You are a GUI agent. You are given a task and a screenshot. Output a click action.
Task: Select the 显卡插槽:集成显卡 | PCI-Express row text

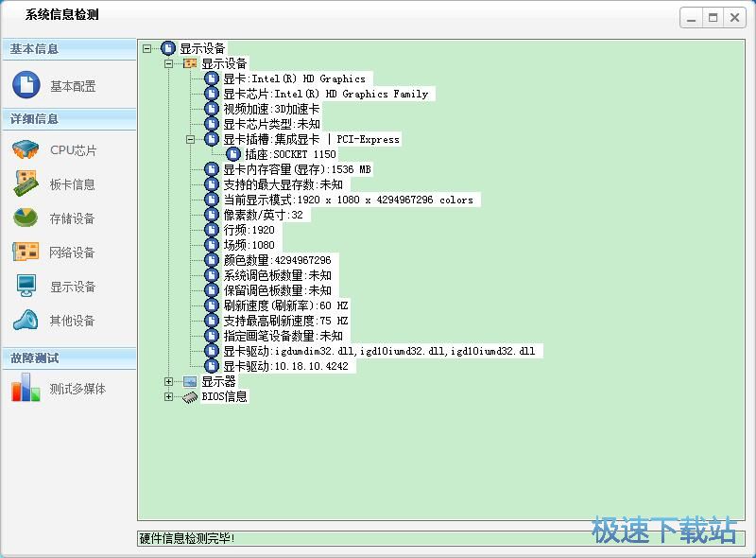click(312, 139)
